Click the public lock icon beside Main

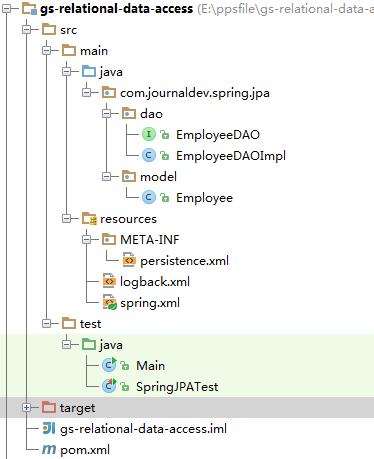(125, 366)
